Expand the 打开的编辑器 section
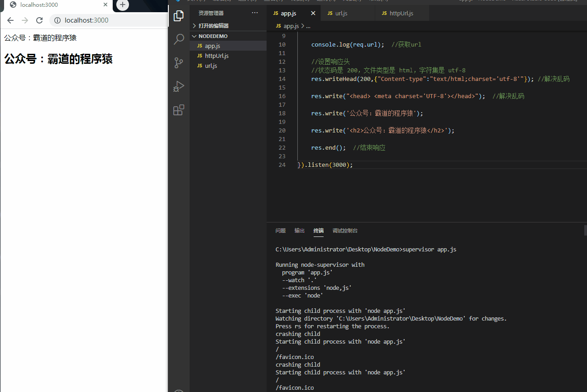This screenshot has width=587, height=392. [228, 26]
